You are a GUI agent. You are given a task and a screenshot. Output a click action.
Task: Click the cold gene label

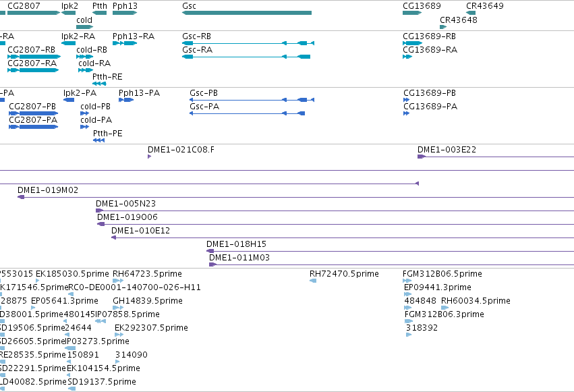tap(84, 20)
